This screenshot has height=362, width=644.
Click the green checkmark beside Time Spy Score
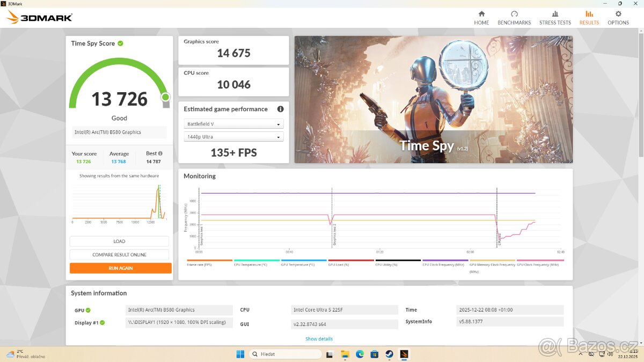pyautogui.click(x=121, y=43)
